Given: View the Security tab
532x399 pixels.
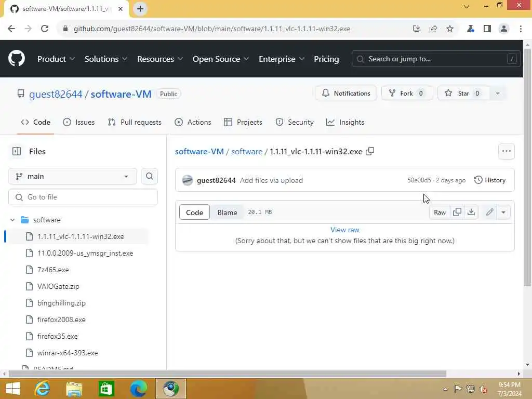Looking at the screenshot, I should tap(295, 122).
